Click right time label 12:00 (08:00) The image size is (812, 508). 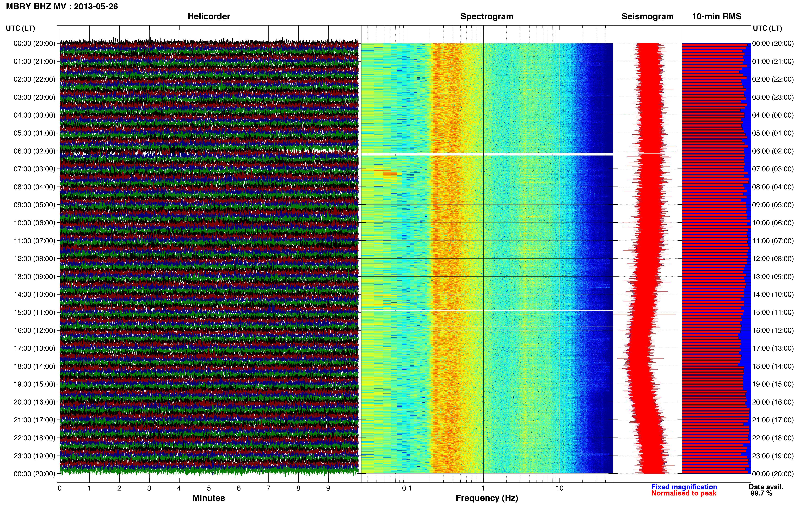[x=773, y=259]
